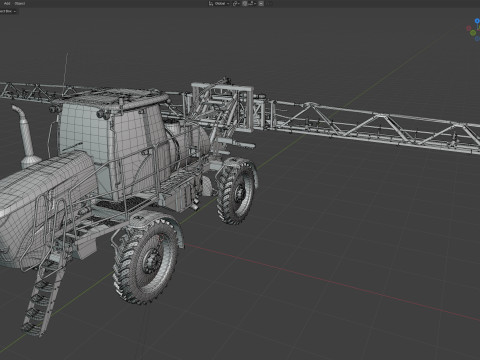Toggle the proportional editing button
Screen dimensions: 480x360
tap(261, 3)
